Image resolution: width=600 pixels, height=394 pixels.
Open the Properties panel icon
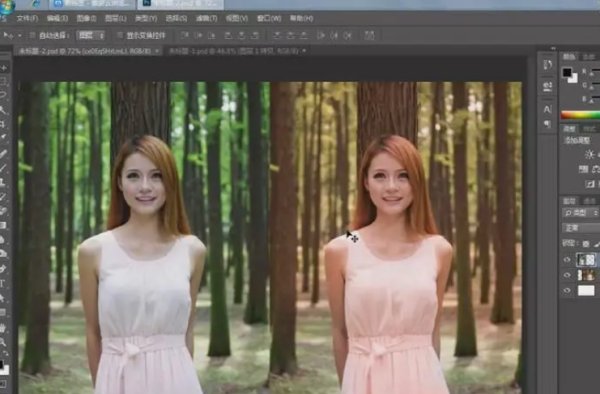pos(548,86)
